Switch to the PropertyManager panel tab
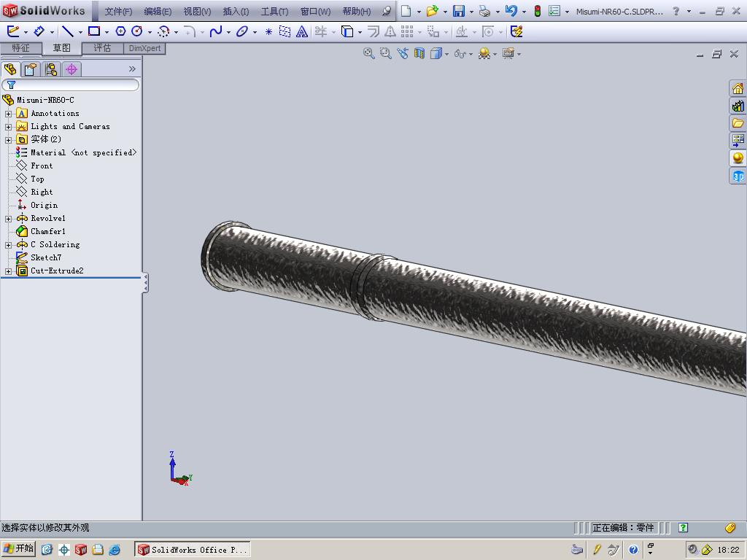Viewport: 747px width, 560px height. pos(30,69)
